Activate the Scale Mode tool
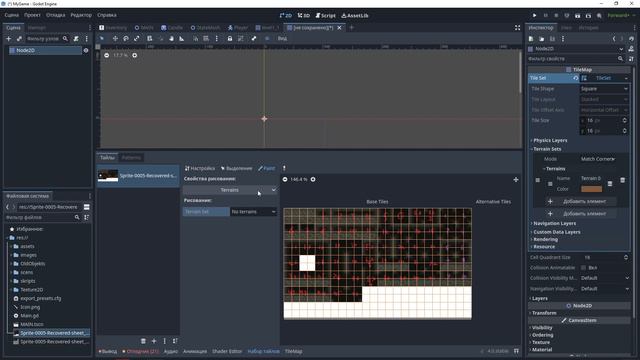Screen dimensions: 640x360 tap(137, 38)
